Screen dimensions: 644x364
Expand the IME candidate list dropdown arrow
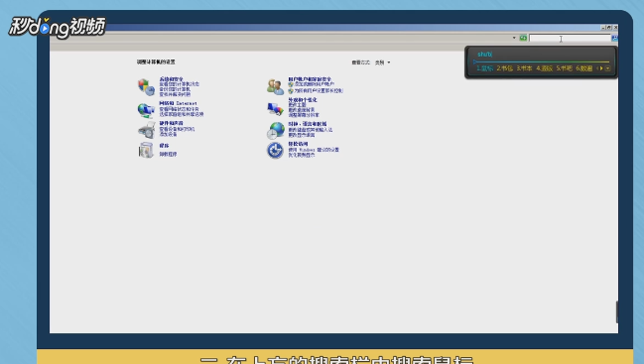tap(608, 68)
